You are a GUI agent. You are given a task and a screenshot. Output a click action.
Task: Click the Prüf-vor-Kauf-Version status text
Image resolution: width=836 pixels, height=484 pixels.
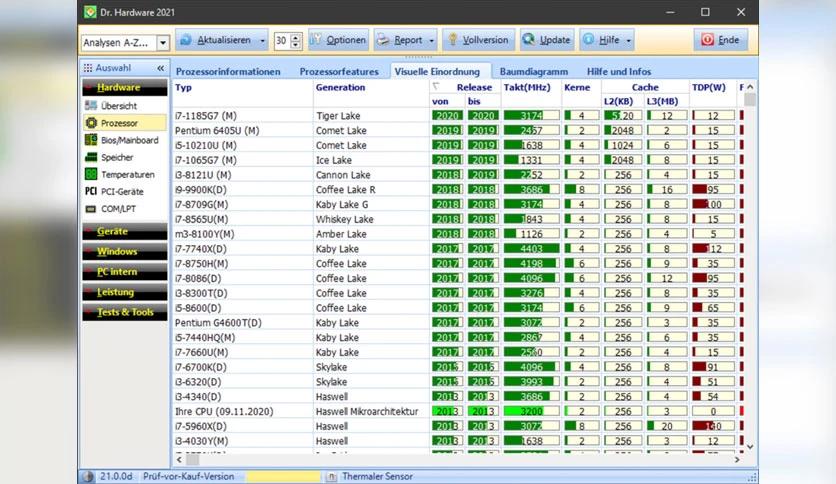[188, 477]
